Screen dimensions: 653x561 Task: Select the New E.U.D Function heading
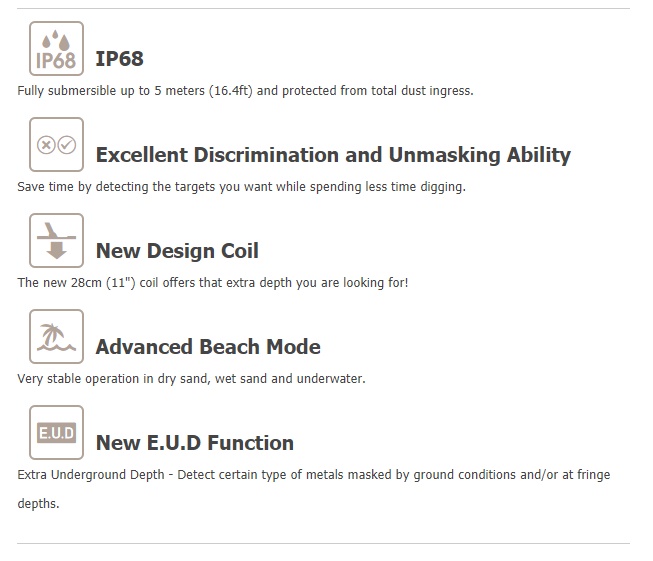pos(195,443)
